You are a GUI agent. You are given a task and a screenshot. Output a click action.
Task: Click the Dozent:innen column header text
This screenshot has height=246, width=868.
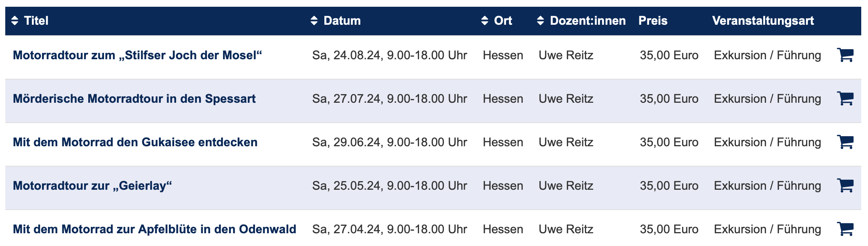[588, 21]
